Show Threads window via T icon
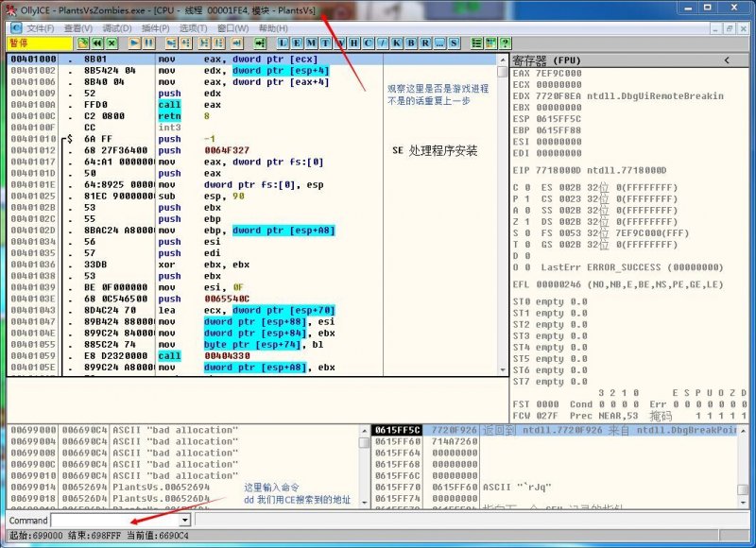Viewport: 756px width, 548px height. (325, 43)
